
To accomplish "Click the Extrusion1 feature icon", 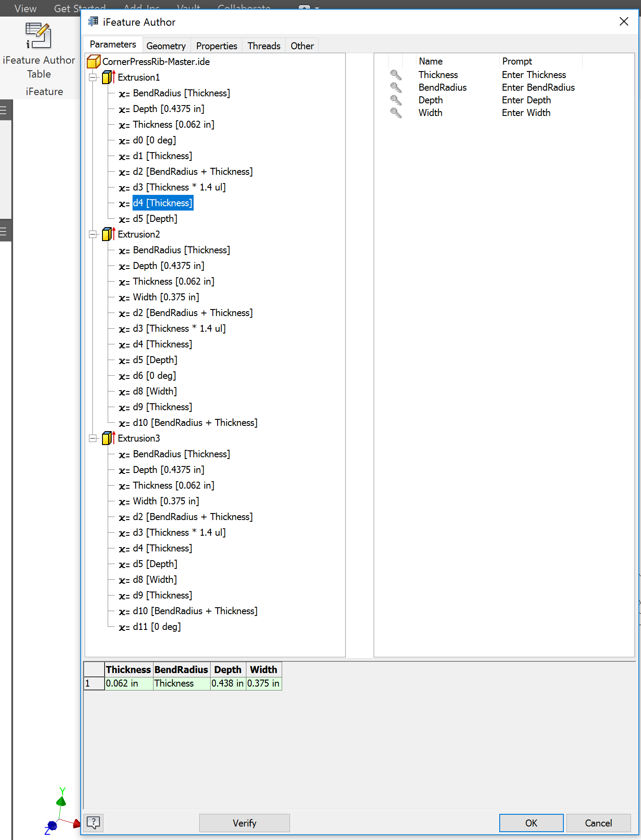I will click(108, 77).
